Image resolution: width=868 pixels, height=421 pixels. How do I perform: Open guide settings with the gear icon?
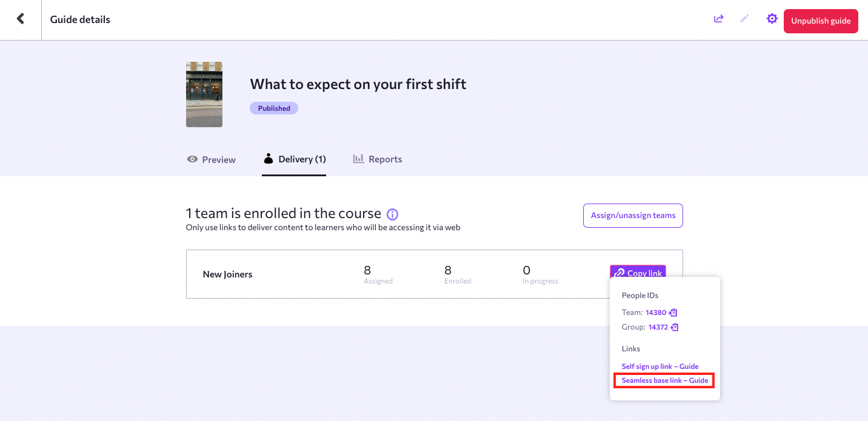click(772, 19)
